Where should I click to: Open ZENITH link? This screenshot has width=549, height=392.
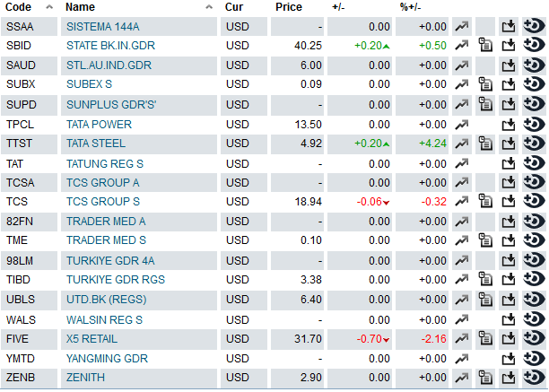pyautogui.click(x=85, y=378)
